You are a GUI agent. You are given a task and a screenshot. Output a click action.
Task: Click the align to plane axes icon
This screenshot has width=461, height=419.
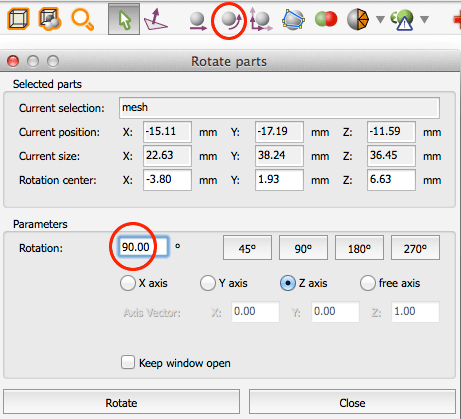coord(155,20)
